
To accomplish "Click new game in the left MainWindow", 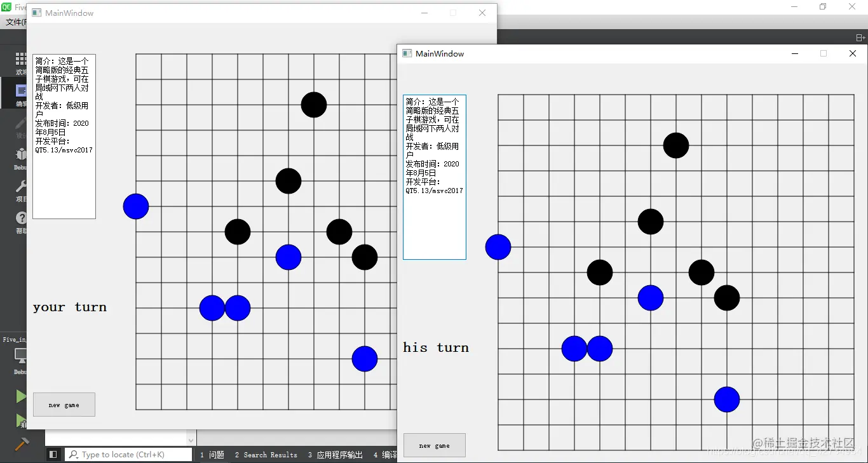I will 64,405.
